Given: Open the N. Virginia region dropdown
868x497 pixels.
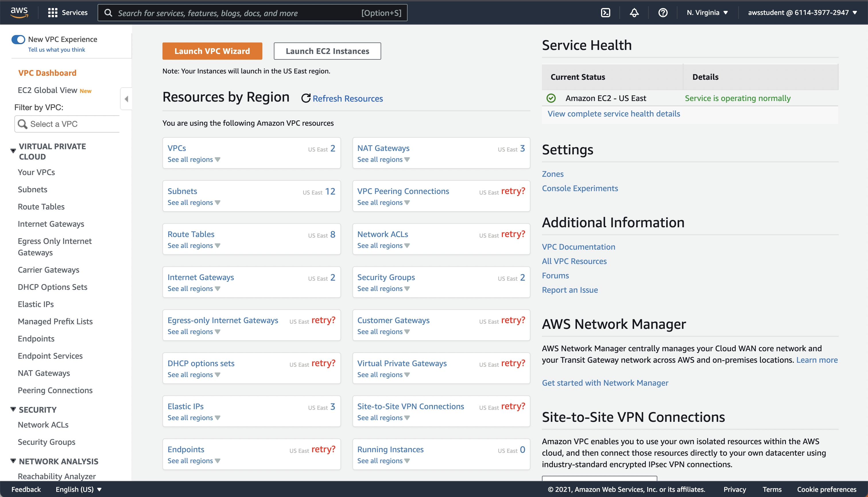Looking at the screenshot, I should click(708, 13).
